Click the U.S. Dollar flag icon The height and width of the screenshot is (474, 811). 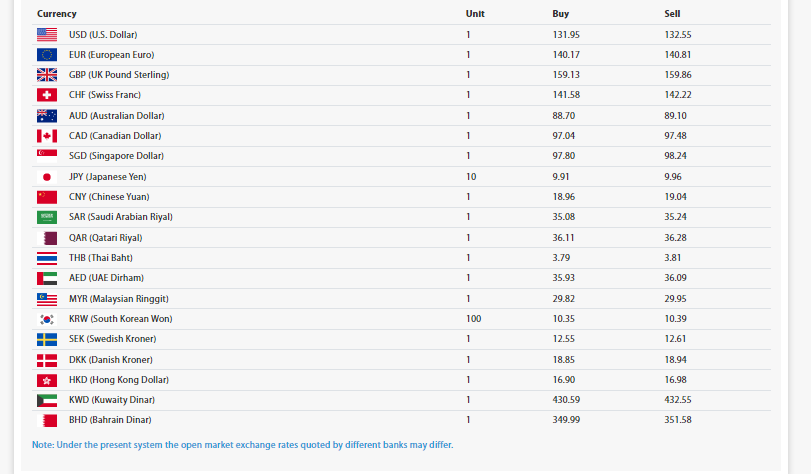(x=47, y=34)
